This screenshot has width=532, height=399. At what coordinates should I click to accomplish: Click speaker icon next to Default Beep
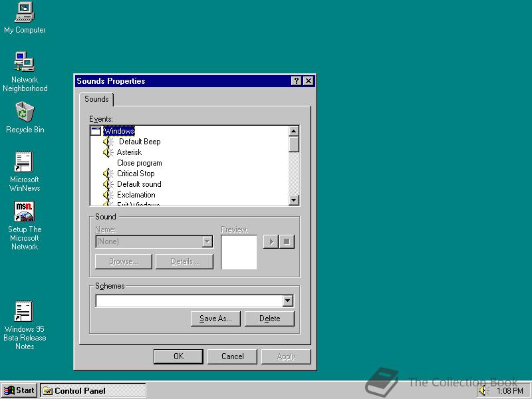[108, 142]
